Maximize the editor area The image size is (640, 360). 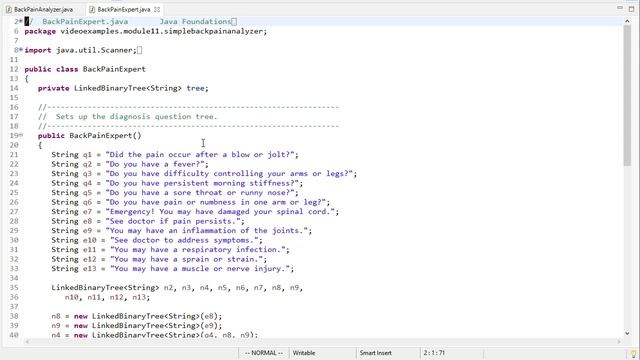631,9
